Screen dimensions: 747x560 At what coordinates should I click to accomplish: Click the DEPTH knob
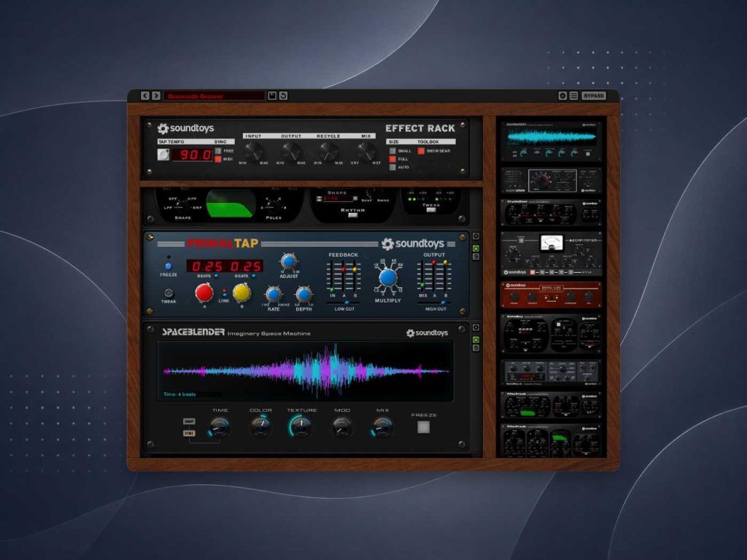point(303,295)
